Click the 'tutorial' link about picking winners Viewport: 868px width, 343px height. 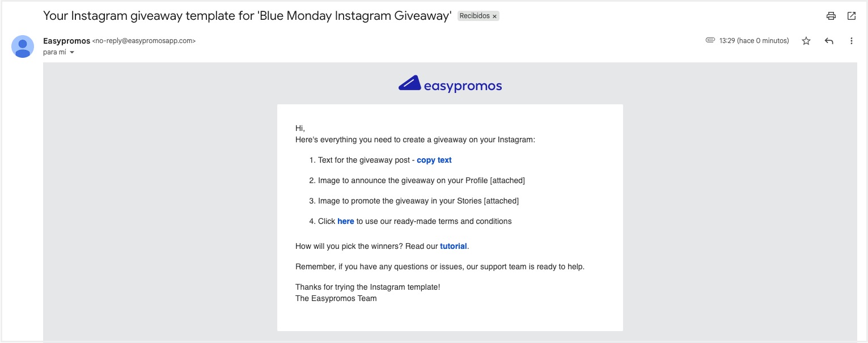point(454,246)
